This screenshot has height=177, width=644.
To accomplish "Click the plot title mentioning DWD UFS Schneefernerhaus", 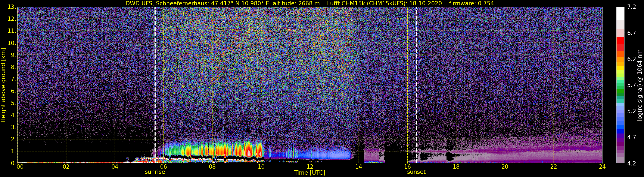I will pyautogui.click(x=309, y=3).
